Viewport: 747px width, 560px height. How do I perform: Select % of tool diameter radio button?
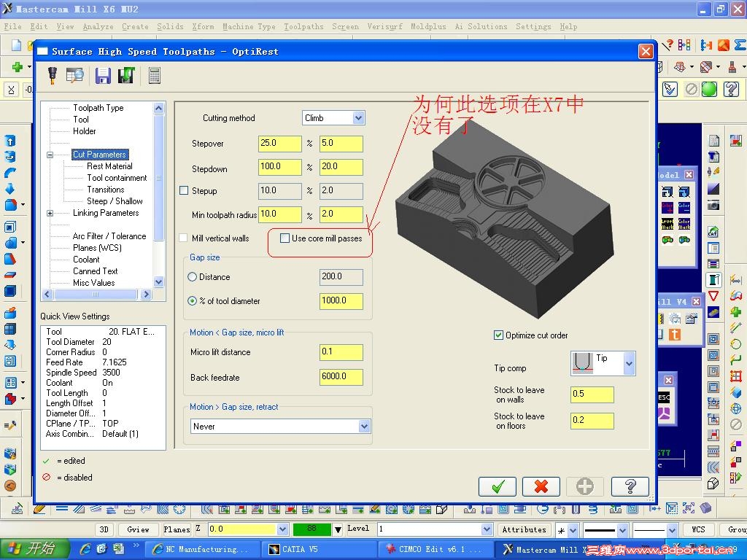click(192, 301)
